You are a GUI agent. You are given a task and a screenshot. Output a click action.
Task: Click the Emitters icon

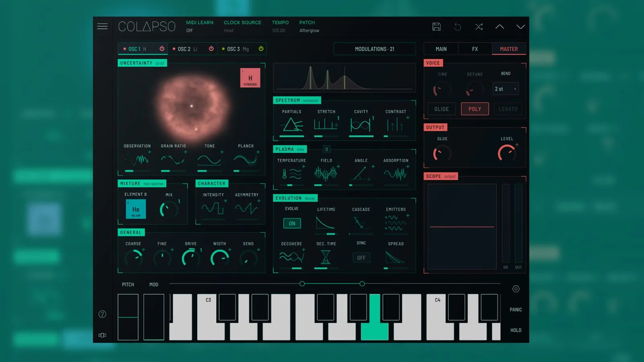tap(396, 223)
